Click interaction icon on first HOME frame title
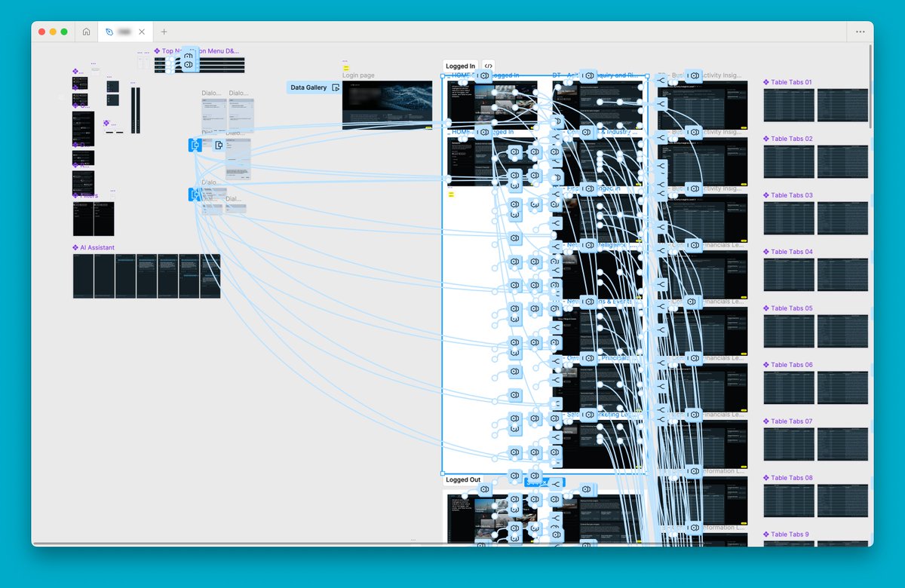Image resolution: width=905 pixels, height=588 pixels. point(485,75)
